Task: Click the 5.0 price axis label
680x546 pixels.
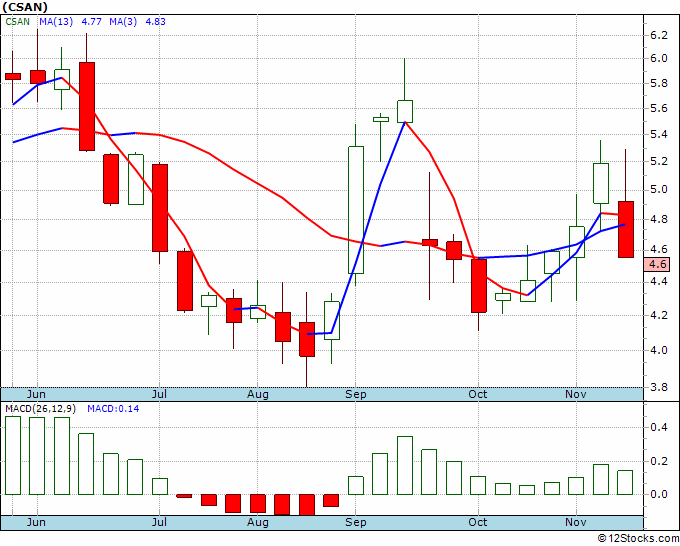Action: (658, 190)
